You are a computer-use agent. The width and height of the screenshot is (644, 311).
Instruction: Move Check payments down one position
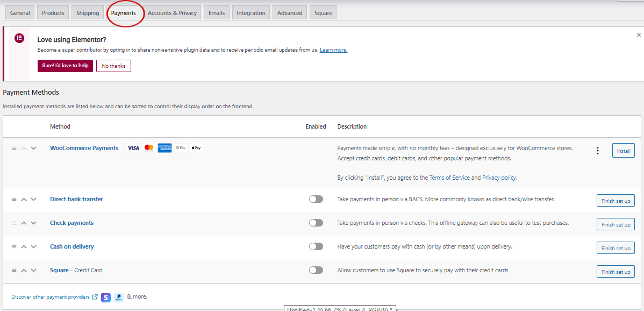[34, 223]
